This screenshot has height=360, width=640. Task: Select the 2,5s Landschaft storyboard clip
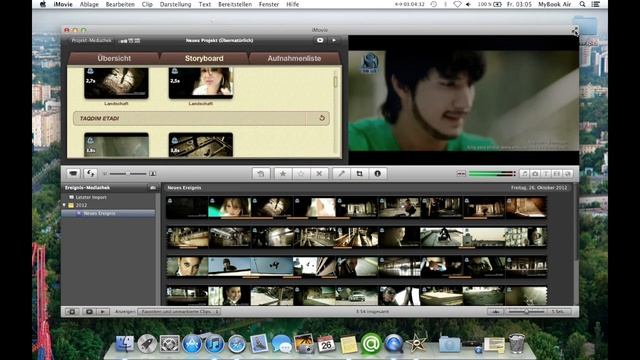pos(201,83)
